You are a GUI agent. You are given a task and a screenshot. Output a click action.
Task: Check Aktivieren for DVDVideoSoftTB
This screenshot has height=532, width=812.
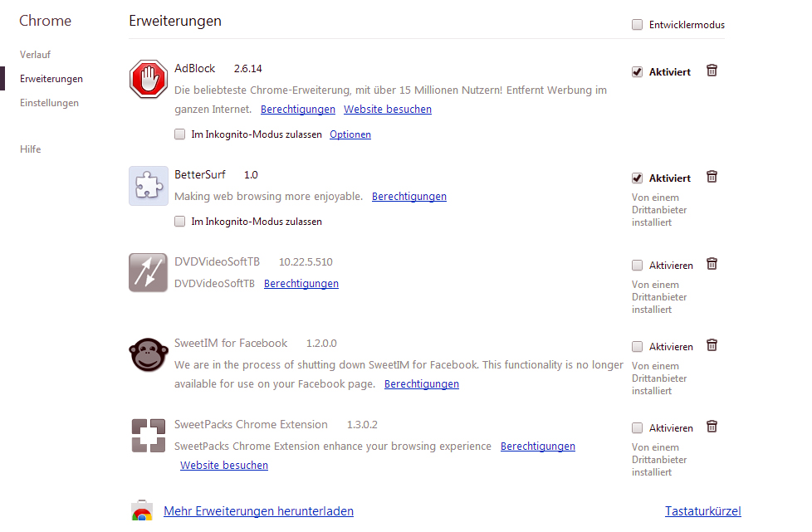(637, 266)
